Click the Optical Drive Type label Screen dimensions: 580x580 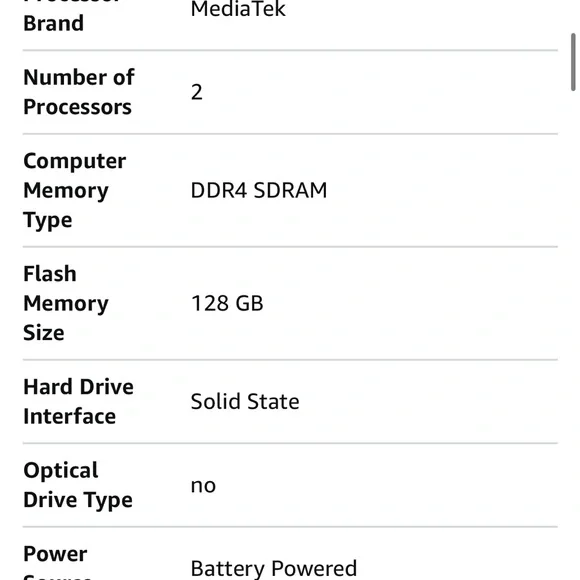click(78, 485)
